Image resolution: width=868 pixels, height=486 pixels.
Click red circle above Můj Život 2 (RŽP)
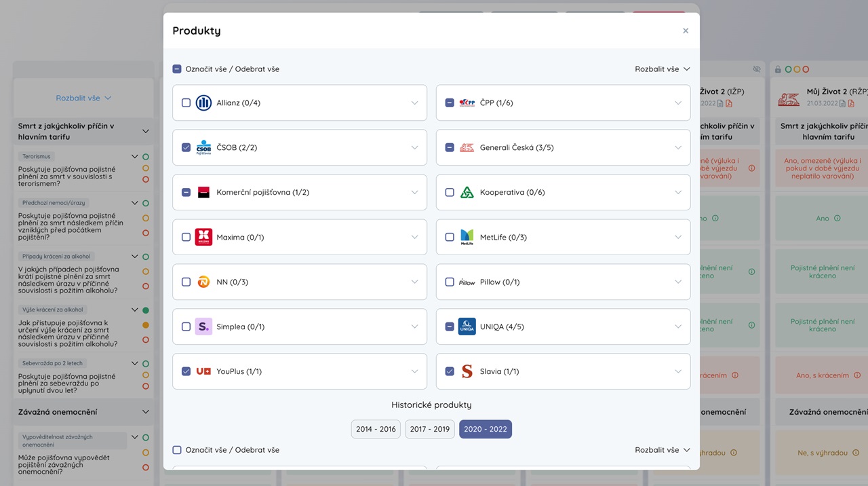tap(806, 69)
